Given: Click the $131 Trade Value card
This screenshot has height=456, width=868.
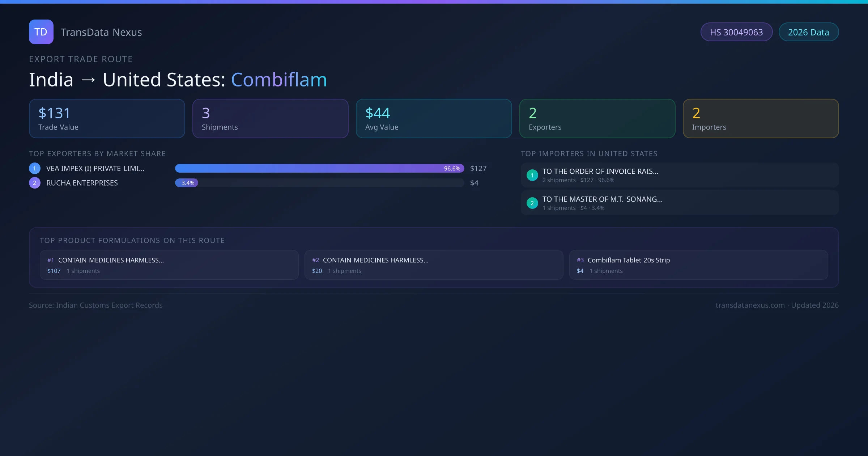Looking at the screenshot, I should click(x=107, y=119).
